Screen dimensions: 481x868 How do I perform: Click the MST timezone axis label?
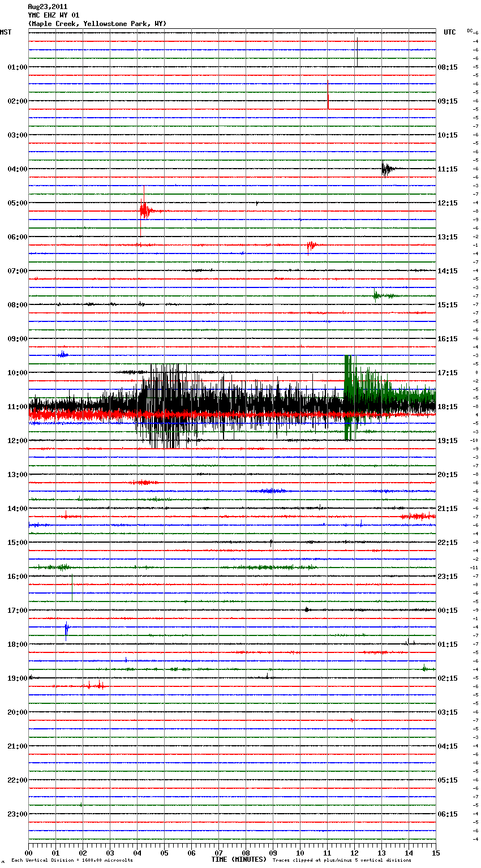pyautogui.click(x=6, y=32)
